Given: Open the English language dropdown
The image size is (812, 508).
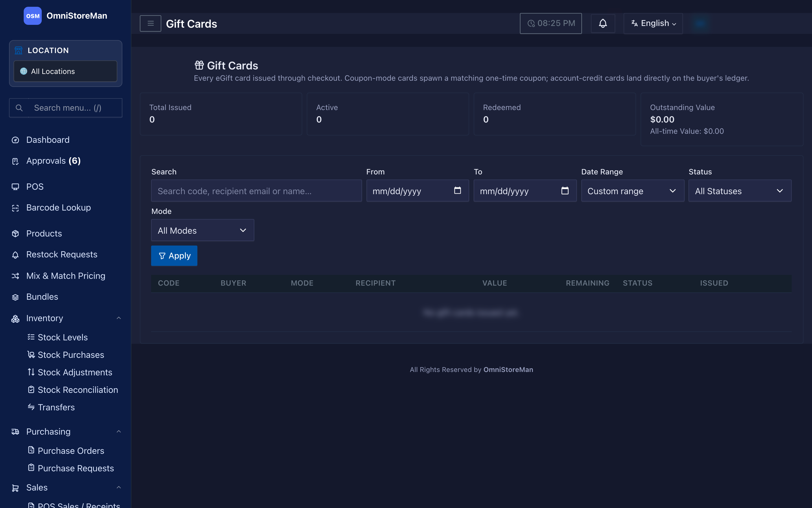Looking at the screenshot, I should click(653, 23).
